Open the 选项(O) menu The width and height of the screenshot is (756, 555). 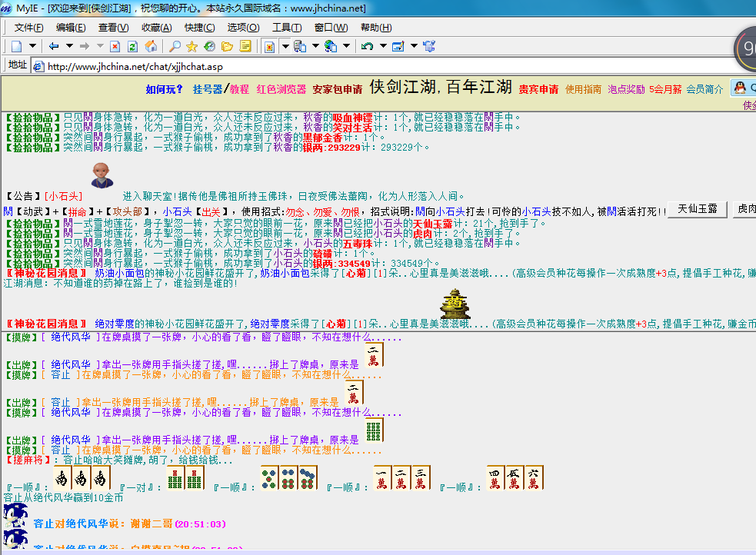(244, 28)
